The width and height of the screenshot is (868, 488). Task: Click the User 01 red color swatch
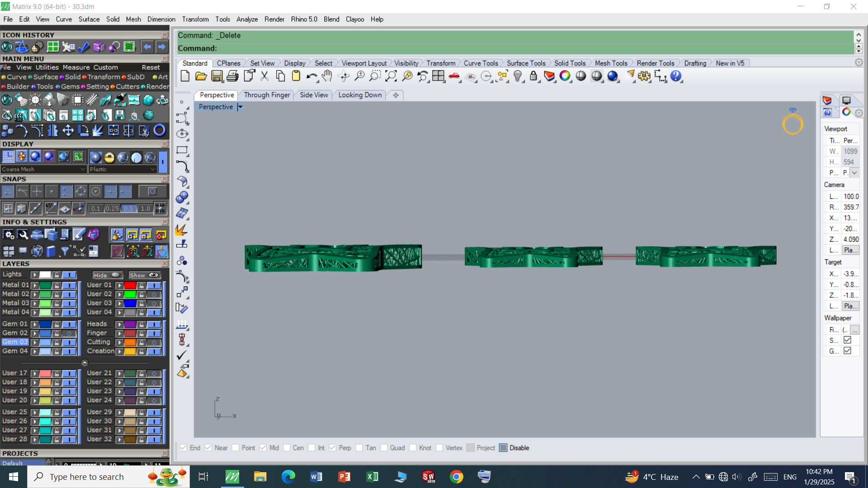(x=130, y=285)
